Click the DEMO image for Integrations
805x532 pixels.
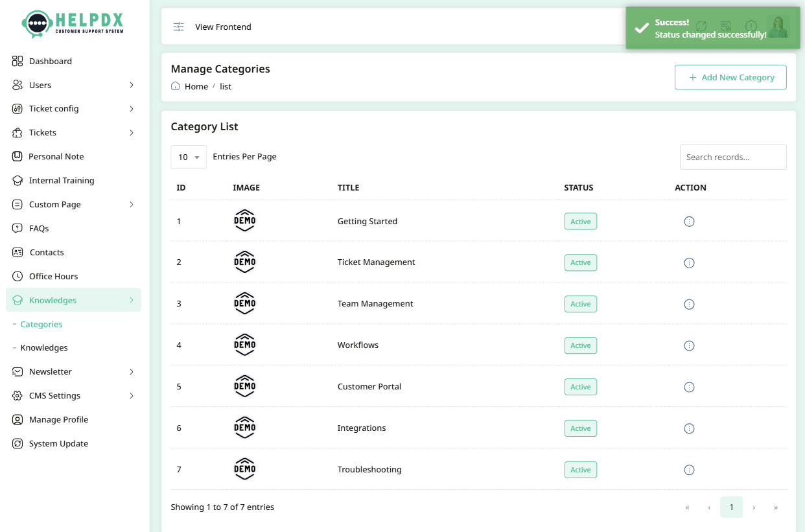point(245,428)
